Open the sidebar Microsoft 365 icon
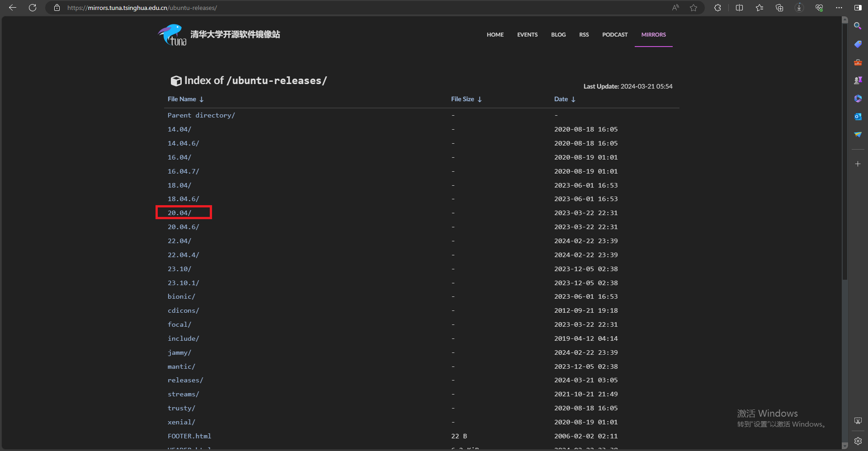Image resolution: width=868 pixels, height=451 pixels. 858,99
